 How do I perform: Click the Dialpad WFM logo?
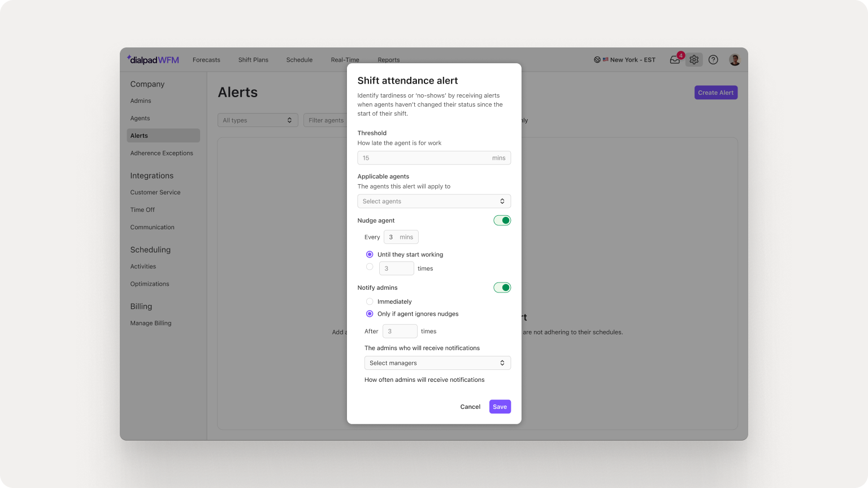(x=153, y=59)
